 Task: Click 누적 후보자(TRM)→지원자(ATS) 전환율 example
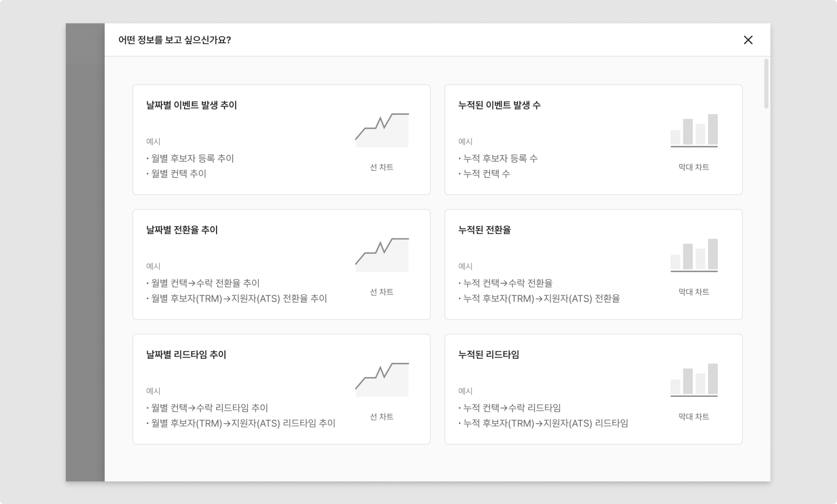(541, 299)
